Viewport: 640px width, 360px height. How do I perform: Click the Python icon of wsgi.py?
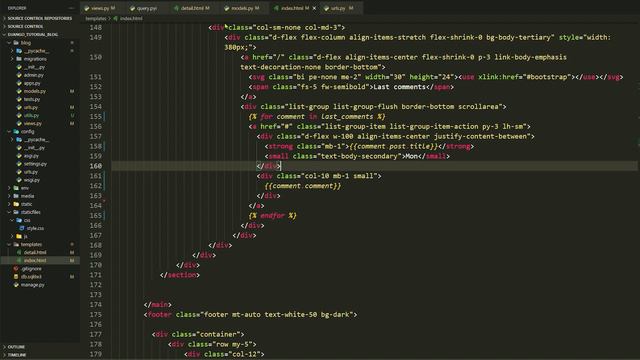click(19, 180)
